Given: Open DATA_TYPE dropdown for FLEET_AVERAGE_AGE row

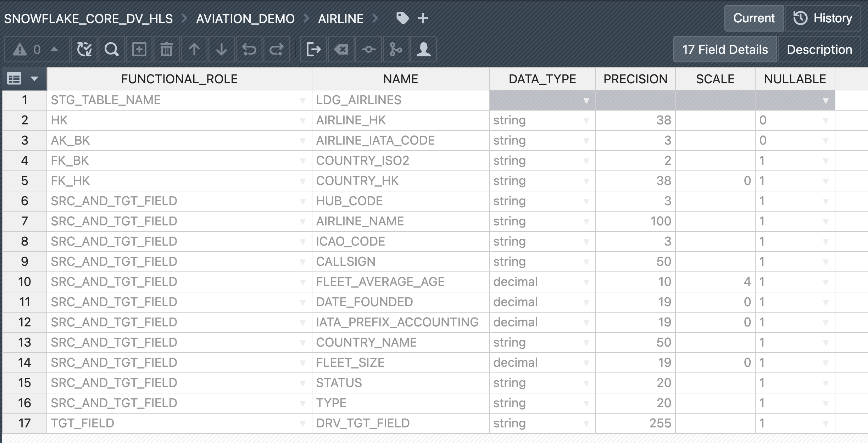Looking at the screenshot, I should point(586,282).
